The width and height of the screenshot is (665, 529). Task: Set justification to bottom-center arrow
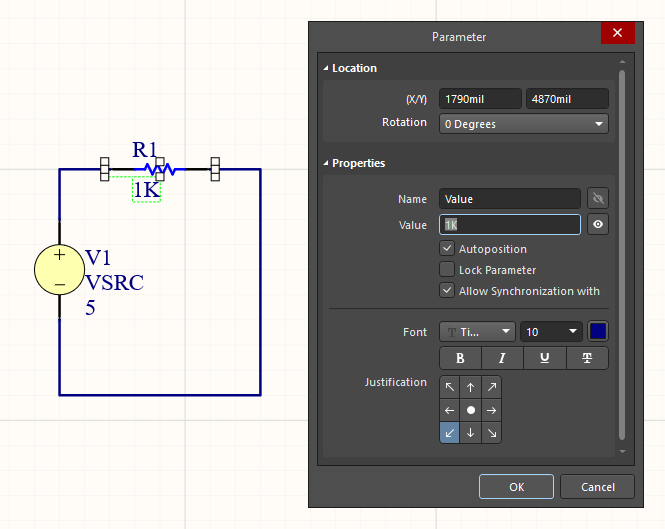point(470,433)
